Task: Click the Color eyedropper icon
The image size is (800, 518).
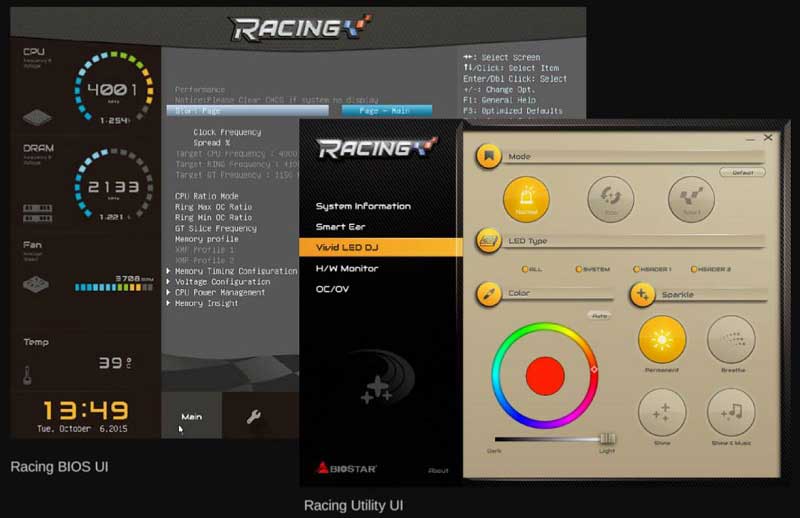Action: click(488, 294)
